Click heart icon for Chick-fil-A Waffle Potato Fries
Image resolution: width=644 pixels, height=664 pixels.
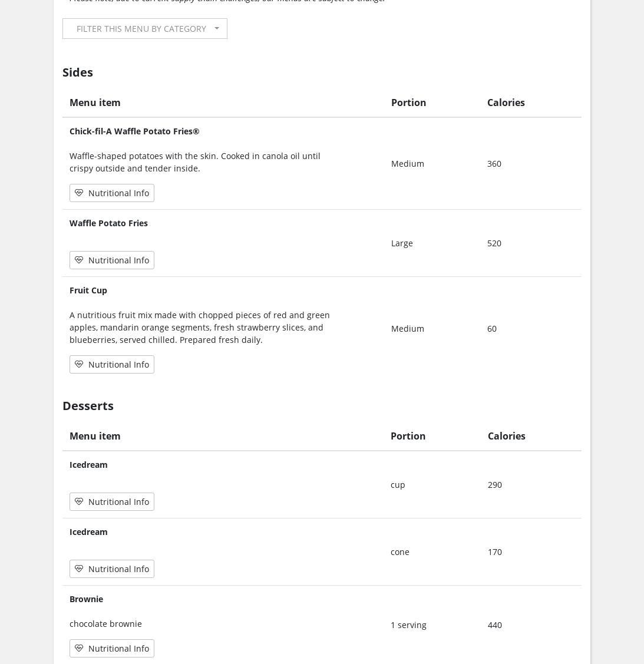(79, 193)
